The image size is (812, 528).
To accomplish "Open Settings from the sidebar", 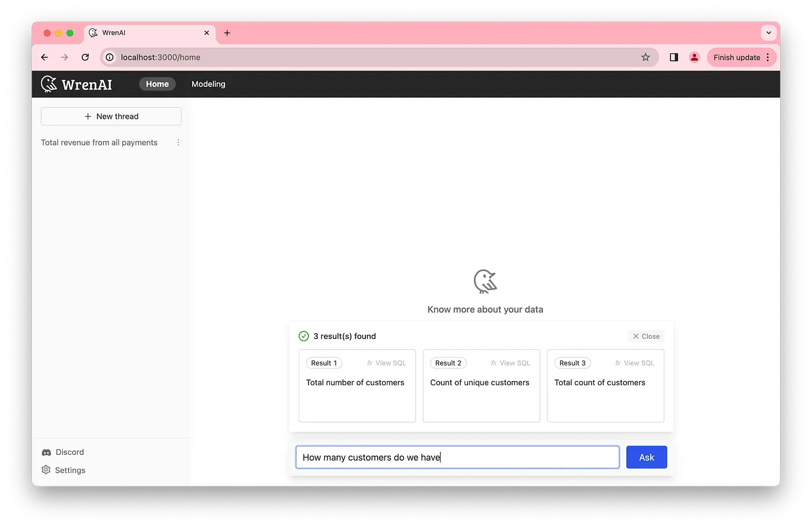I will pos(64,470).
